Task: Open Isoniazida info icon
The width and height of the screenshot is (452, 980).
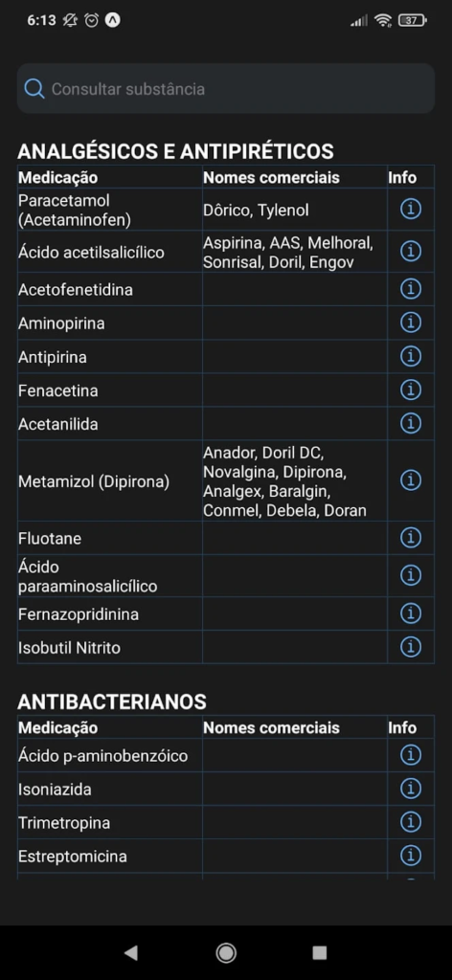Action: pos(411,789)
